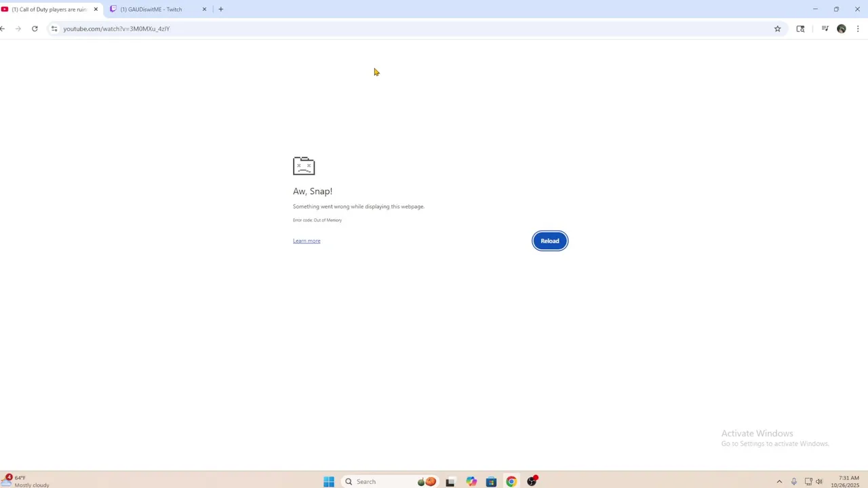The width and height of the screenshot is (868, 488).
Task: Open the media controls icon
Action: click(x=825, y=28)
